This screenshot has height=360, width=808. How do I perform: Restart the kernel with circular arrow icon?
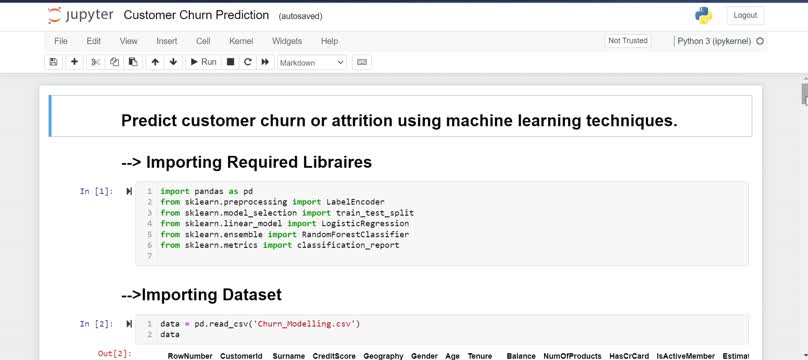[x=247, y=62]
